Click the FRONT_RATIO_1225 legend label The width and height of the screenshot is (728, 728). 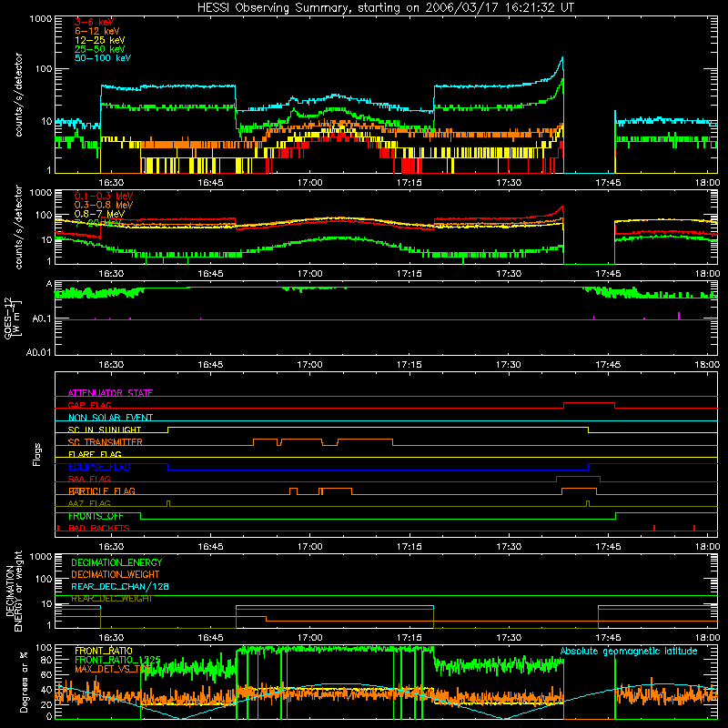(117, 660)
